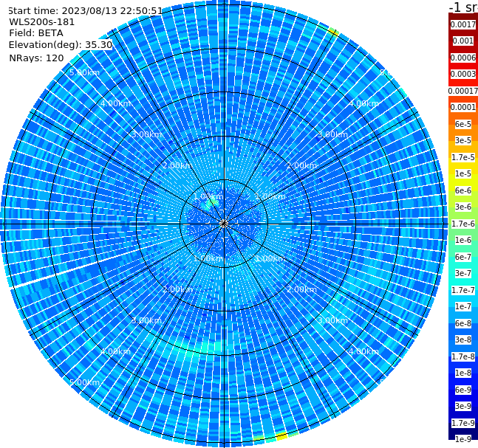The height and width of the screenshot is (448, 478).
Task: Click the 1.7e-7 colorbar label
Action: 462,290
